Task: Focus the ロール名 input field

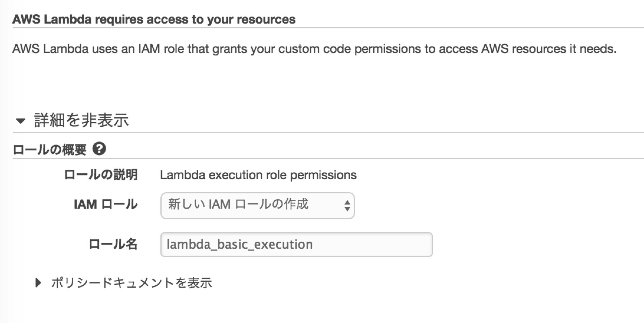Action: [x=296, y=245]
